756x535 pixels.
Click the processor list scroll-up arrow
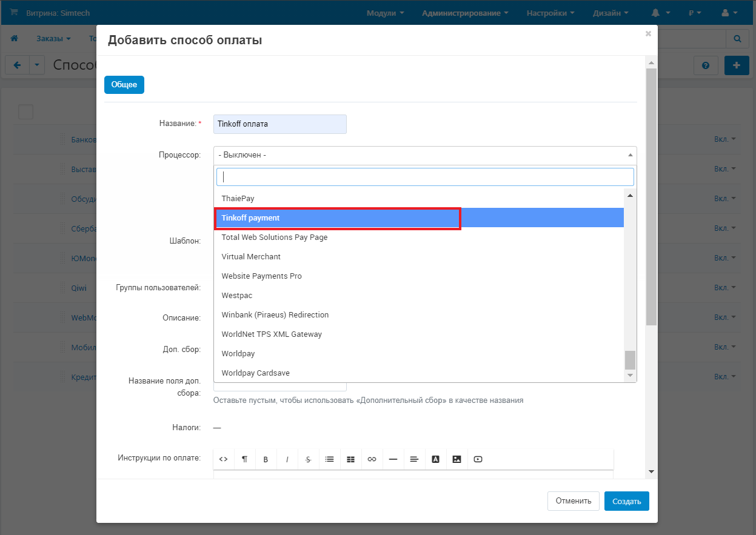coord(630,195)
